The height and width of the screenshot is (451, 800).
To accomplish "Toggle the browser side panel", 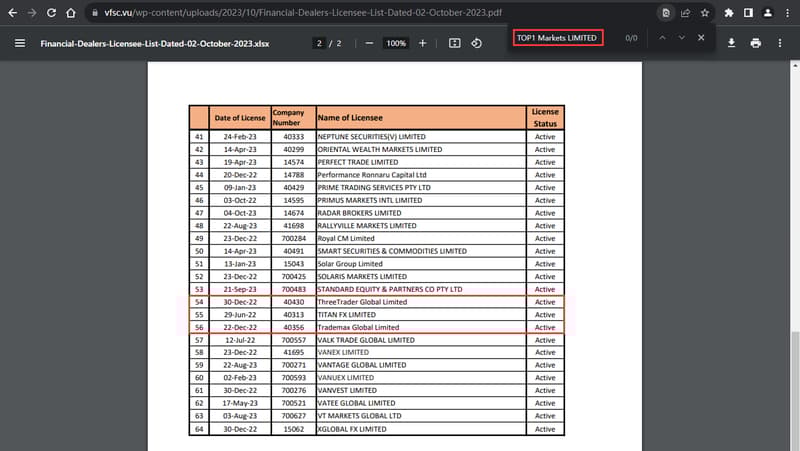I will click(748, 13).
